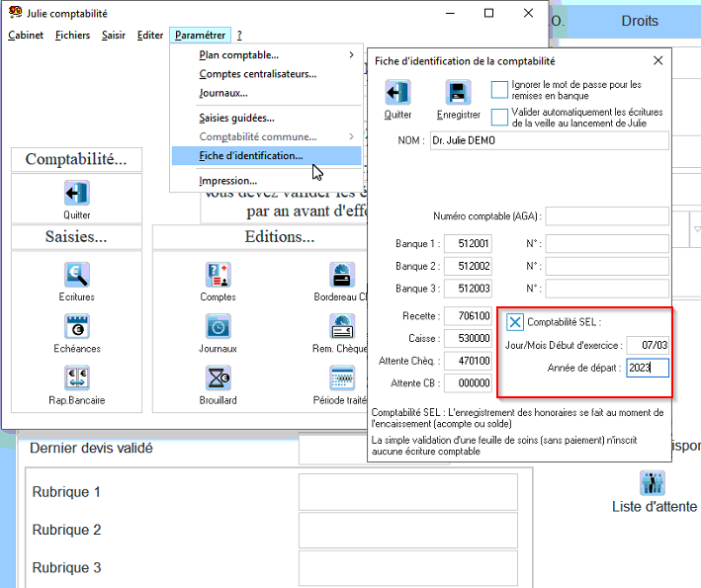701x588 pixels.
Task: Open the Comptes edition icon
Action: tap(219, 275)
